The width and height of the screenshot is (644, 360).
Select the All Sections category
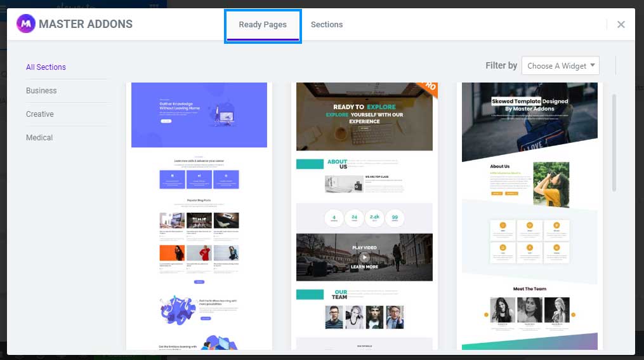[x=46, y=67]
